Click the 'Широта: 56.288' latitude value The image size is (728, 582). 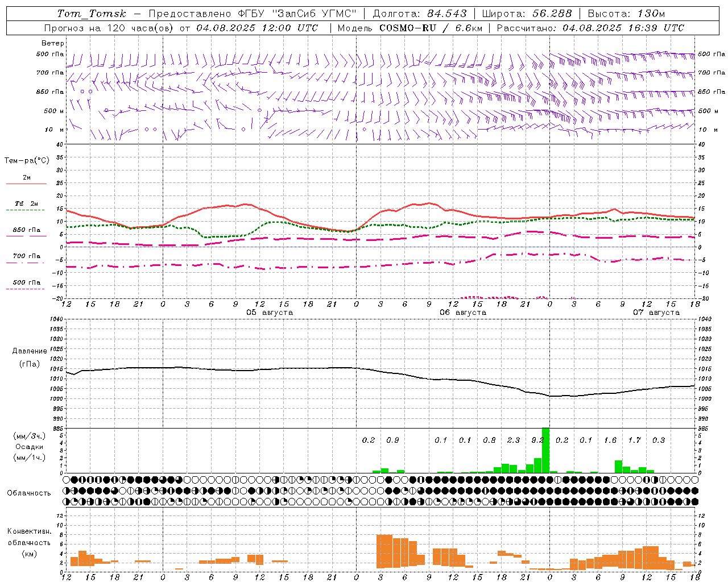click(527, 14)
